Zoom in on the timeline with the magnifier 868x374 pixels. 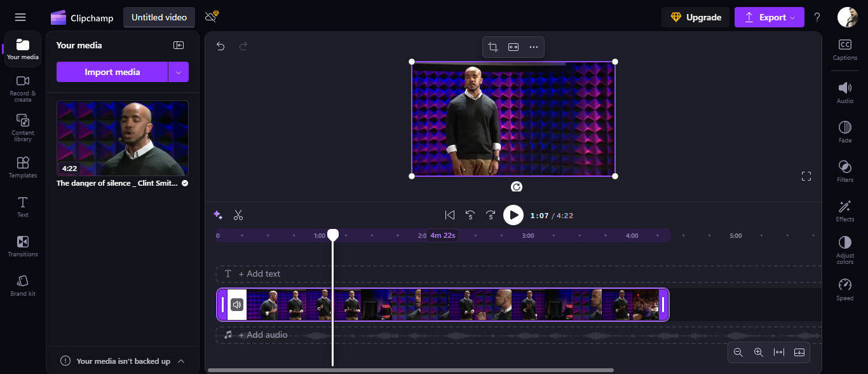tap(758, 352)
